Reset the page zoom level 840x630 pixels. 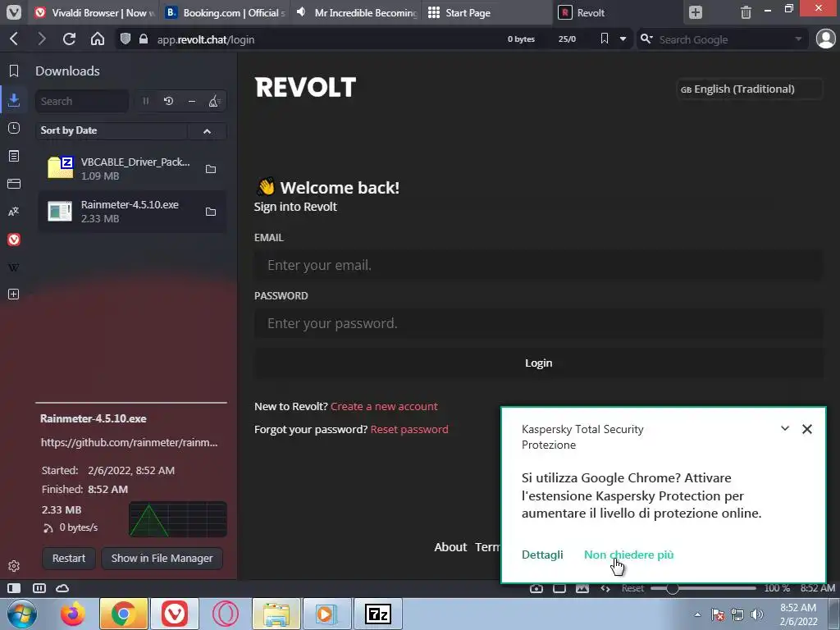click(x=632, y=588)
